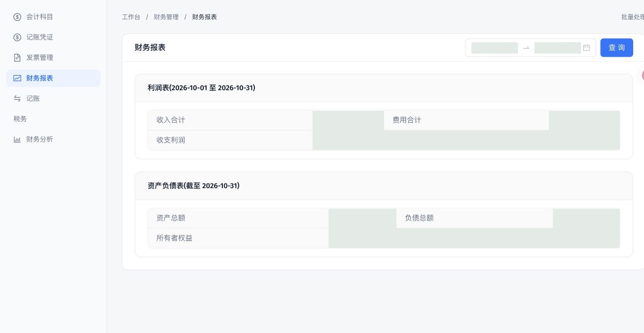Go to 发票管理 in sidebar
The height and width of the screenshot is (333, 644).
click(54, 58)
